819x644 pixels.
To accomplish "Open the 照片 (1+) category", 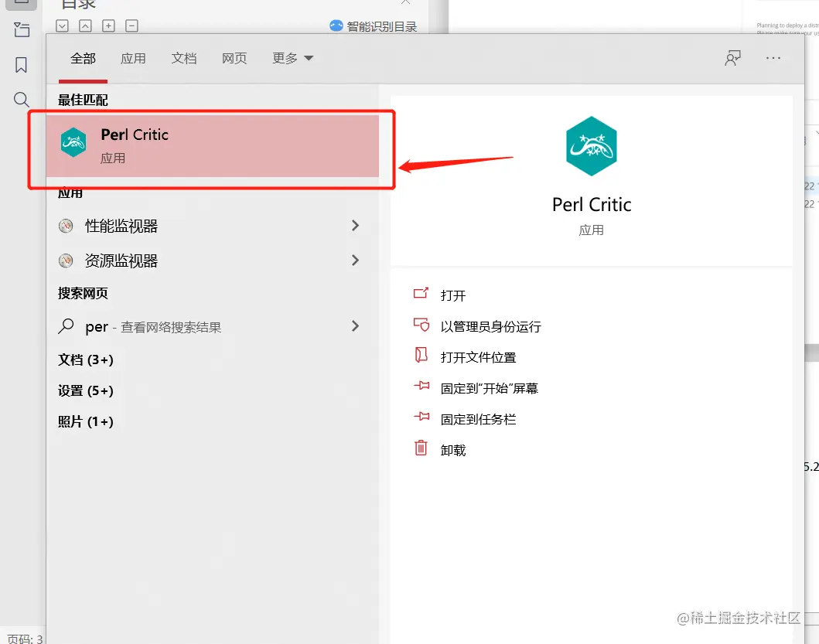I will 86,421.
